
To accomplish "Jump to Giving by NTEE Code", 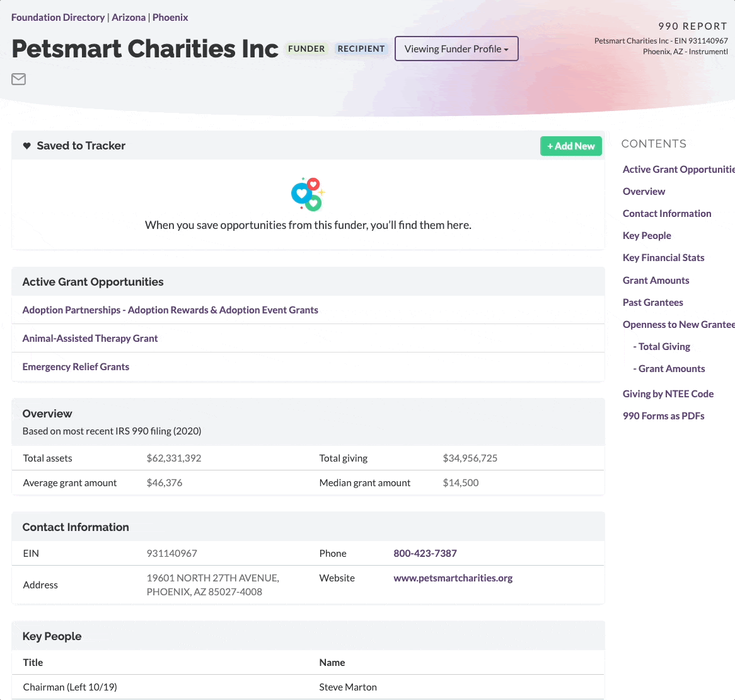I will [x=668, y=394].
